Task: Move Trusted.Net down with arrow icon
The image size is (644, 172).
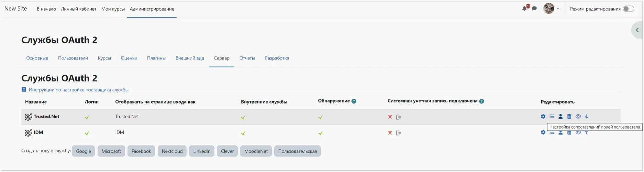Action: pyautogui.click(x=587, y=117)
